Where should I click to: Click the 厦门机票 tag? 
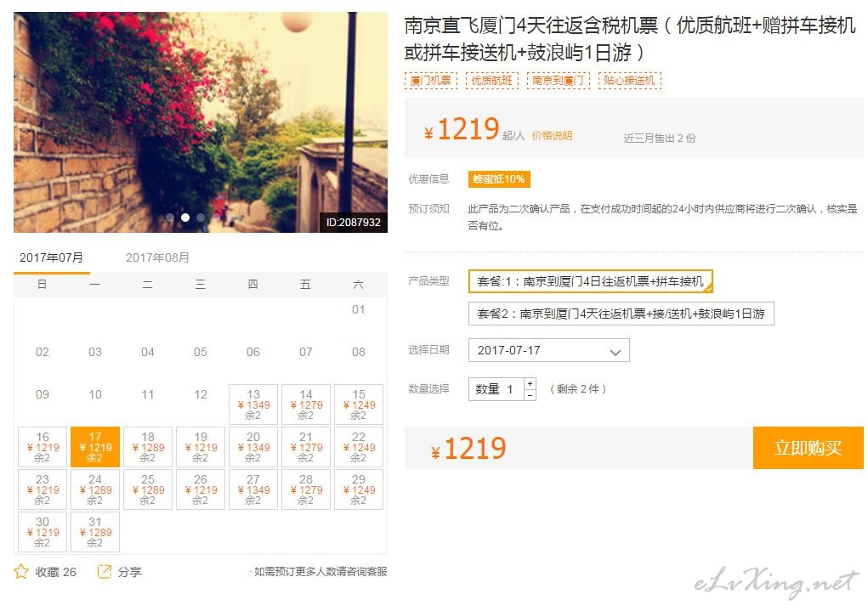click(x=431, y=80)
